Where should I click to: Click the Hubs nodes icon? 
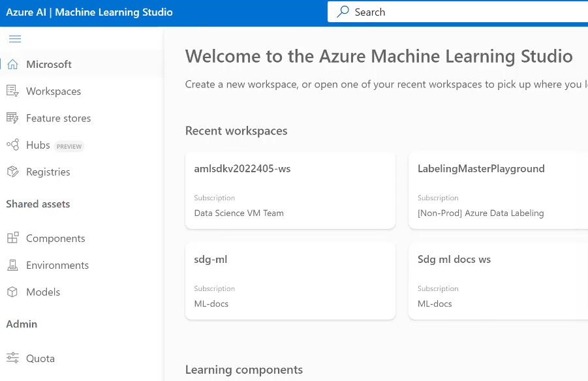pos(13,145)
